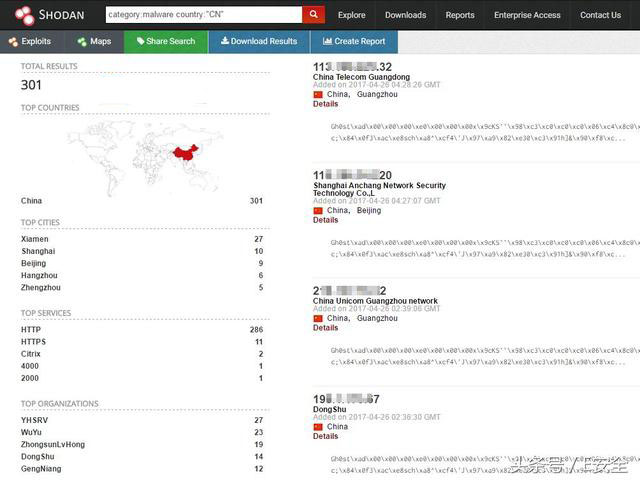
Task: Filter by organization DongShu in Top Organizations
Action: click(x=142, y=457)
